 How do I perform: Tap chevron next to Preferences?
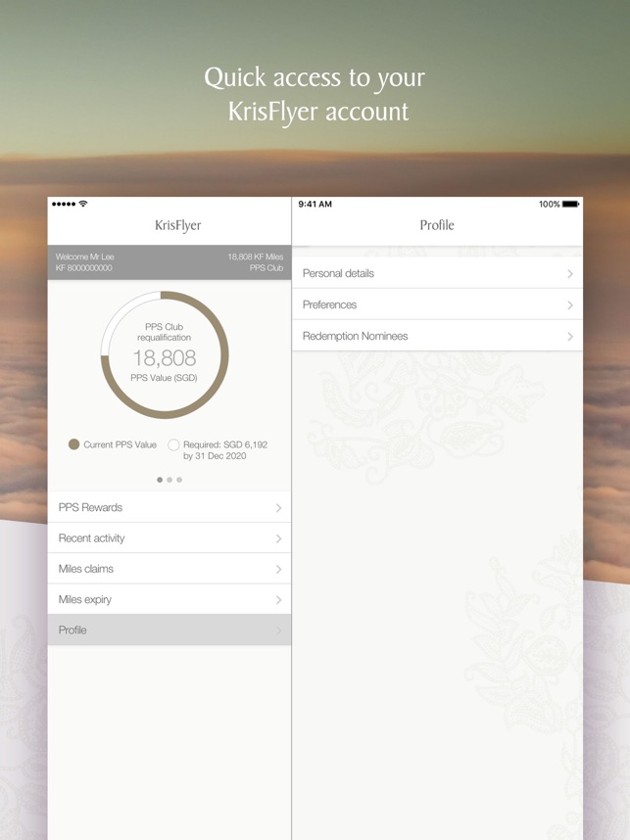(x=570, y=305)
